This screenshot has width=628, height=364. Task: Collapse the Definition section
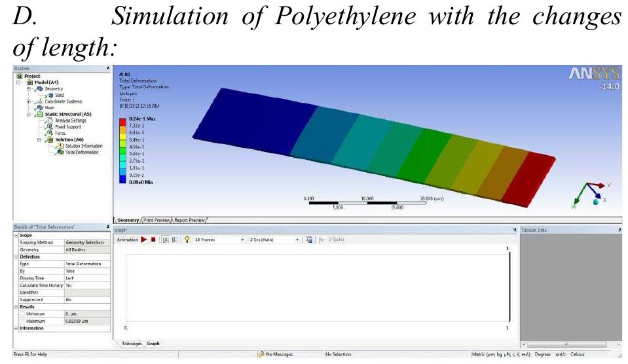(16, 257)
